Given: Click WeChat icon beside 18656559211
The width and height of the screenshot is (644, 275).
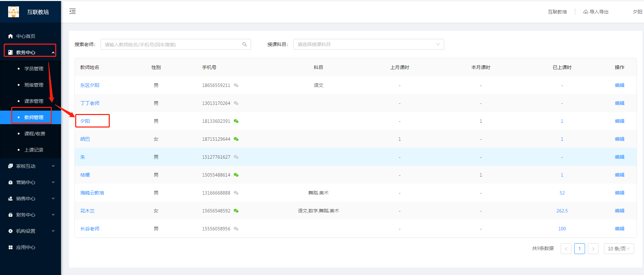Looking at the screenshot, I should pos(236,85).
